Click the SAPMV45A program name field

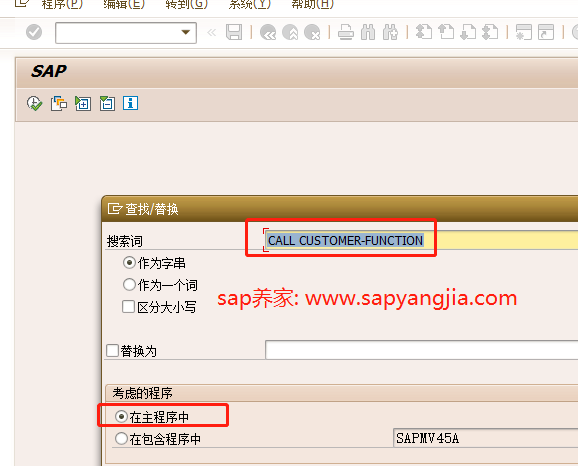pyautogui.click(x=485, y=438)
